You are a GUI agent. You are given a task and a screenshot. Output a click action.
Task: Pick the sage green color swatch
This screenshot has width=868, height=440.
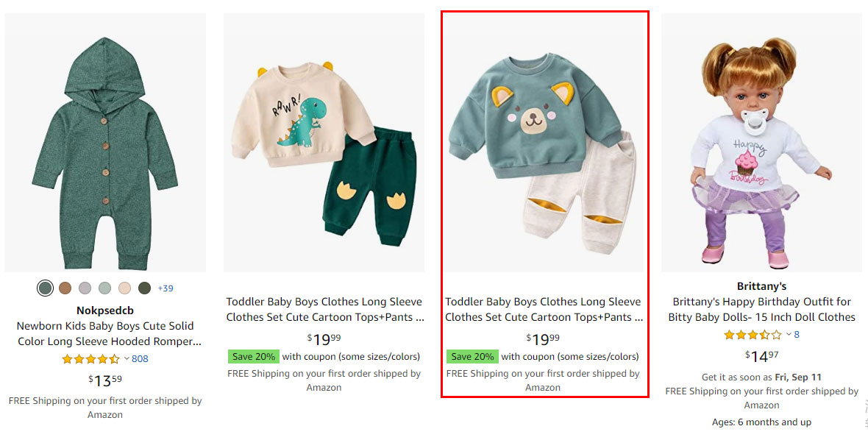[105, 288]
